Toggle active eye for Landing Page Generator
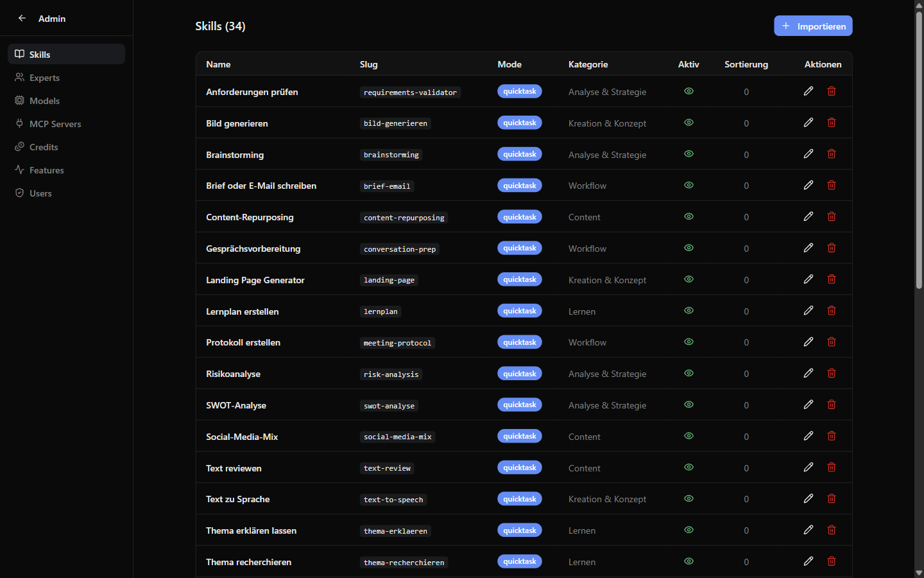The height and width of the screenshot is (578, 924). click(x=689, y=279)
